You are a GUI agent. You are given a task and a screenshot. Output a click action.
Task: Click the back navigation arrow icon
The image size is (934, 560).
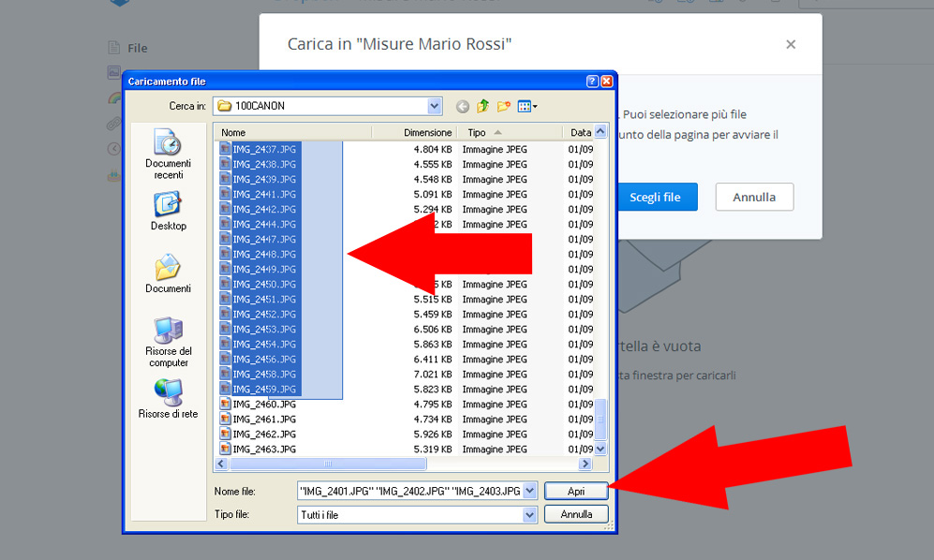point(463,106)
